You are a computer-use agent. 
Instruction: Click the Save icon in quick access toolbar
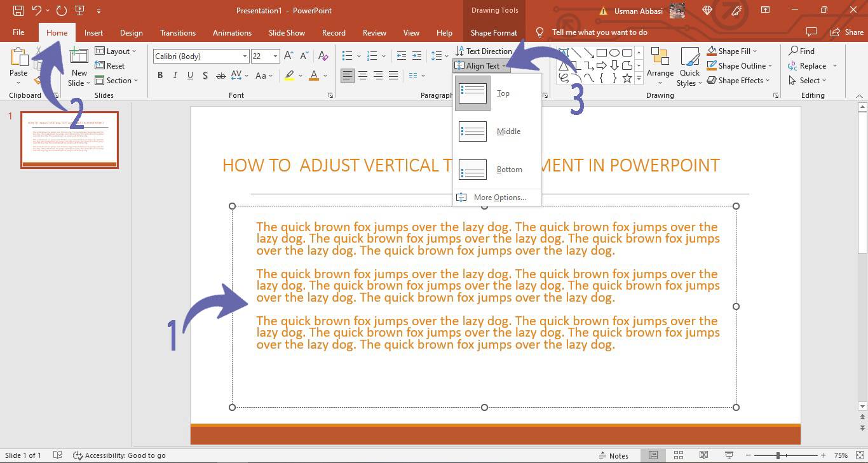coord(18,10)
